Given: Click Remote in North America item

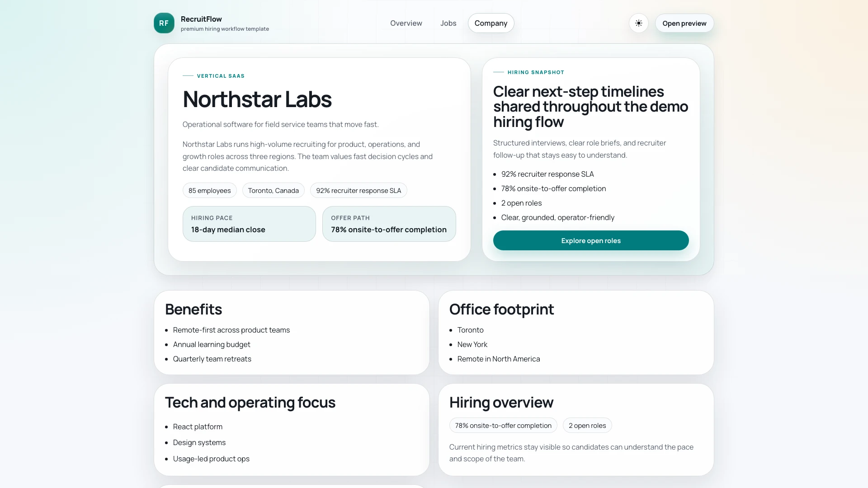Looking at the screenshot, I should [x=498, y=359].
